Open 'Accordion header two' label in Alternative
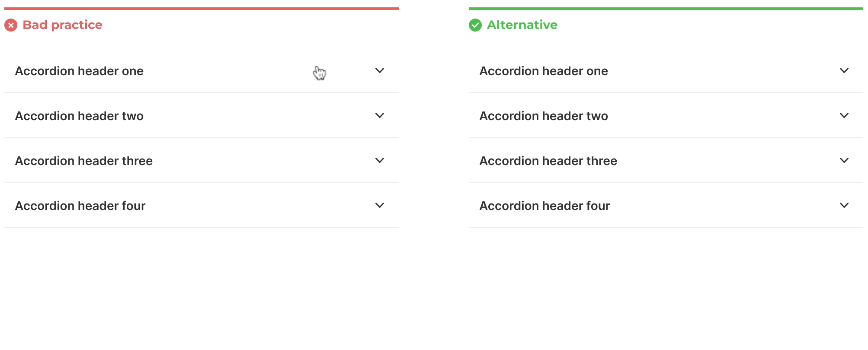Screen dimensions: 868x350 click(544, 116)
